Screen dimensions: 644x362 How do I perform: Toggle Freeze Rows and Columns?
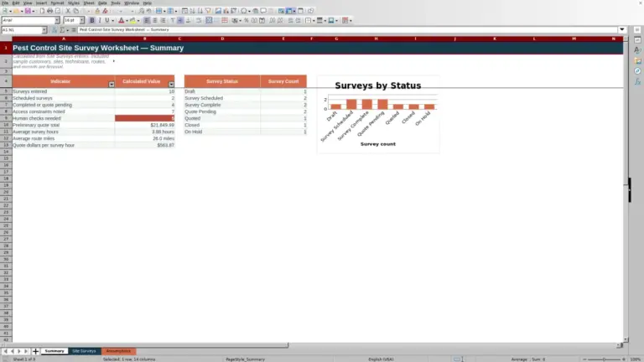pyautogui.click(x=289, y=11)
